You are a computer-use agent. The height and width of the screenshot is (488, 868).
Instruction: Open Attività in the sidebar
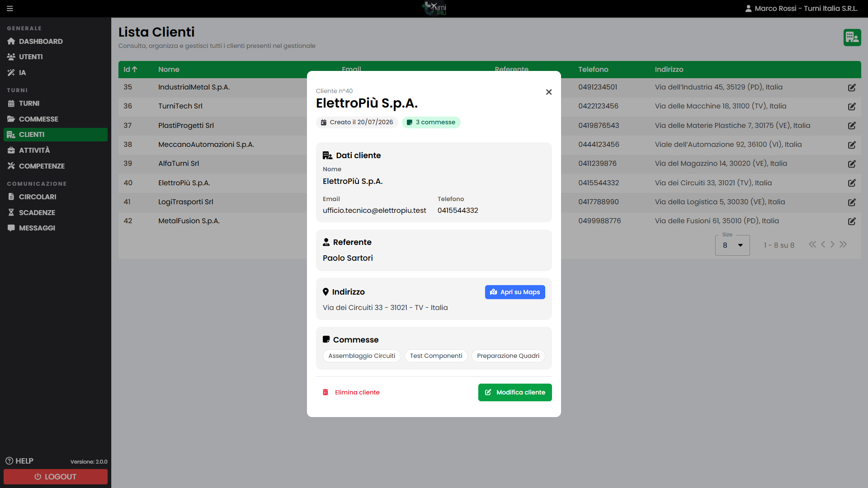pos(56,150)
